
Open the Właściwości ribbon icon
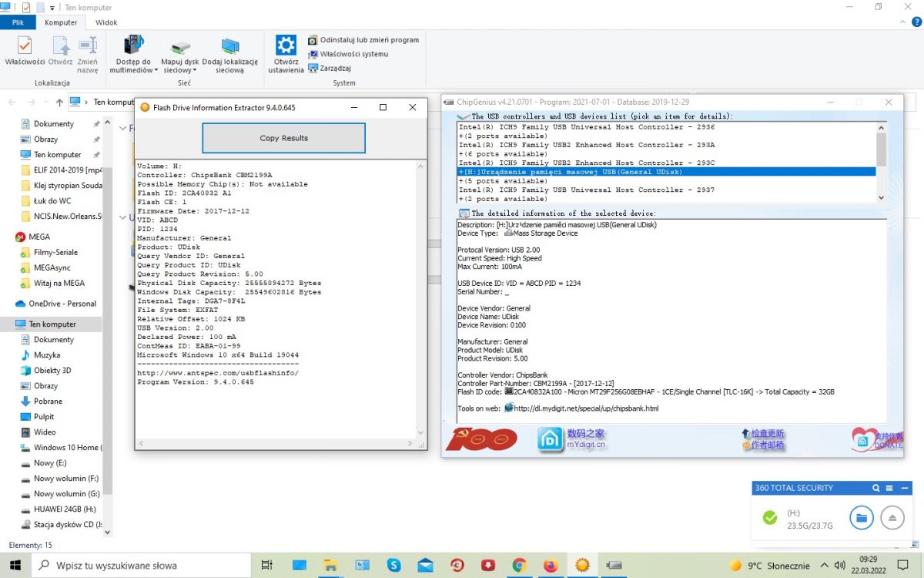25,51
